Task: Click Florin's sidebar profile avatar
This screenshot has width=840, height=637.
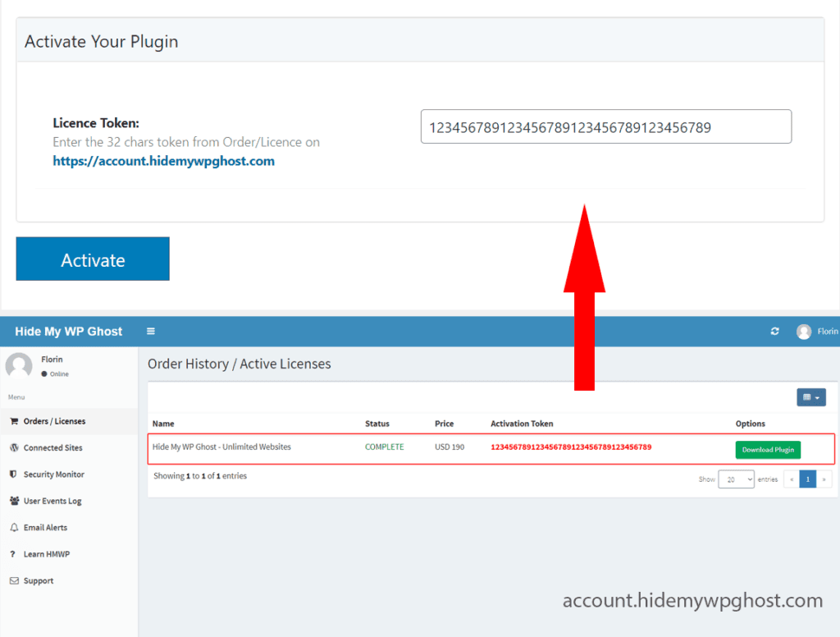Action: coord(20,365)
